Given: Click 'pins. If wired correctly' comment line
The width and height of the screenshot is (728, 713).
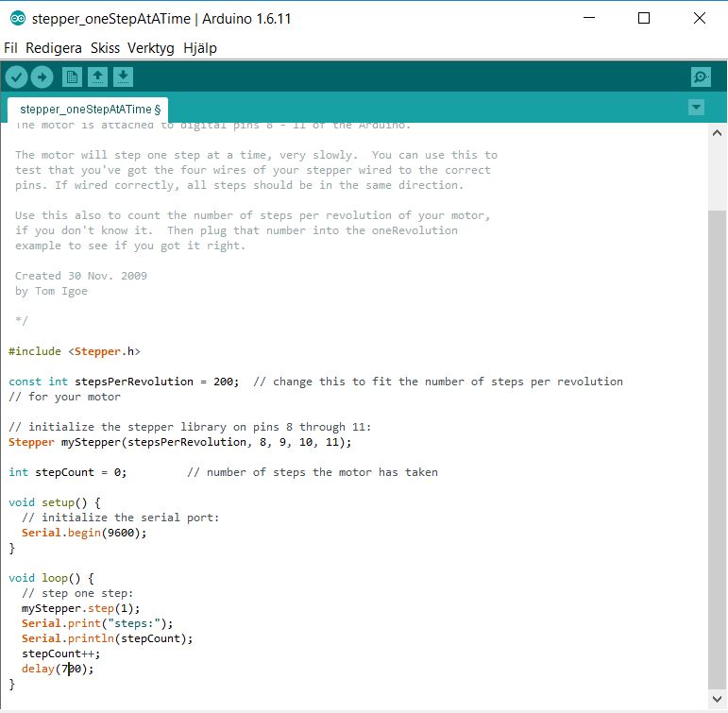Looking at the screenshot, I should pyautogui.click(x=239, y=185).
